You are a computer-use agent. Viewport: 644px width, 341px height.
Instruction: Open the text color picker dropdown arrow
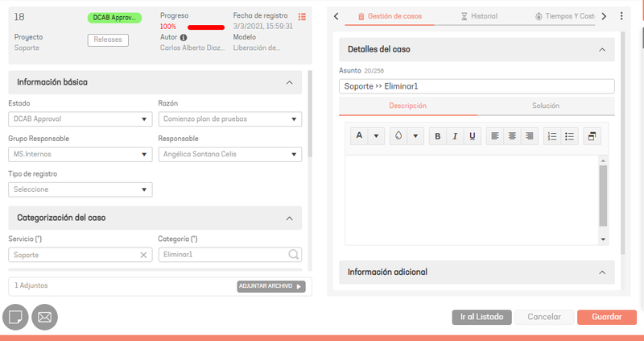click(x=376, y=136)
